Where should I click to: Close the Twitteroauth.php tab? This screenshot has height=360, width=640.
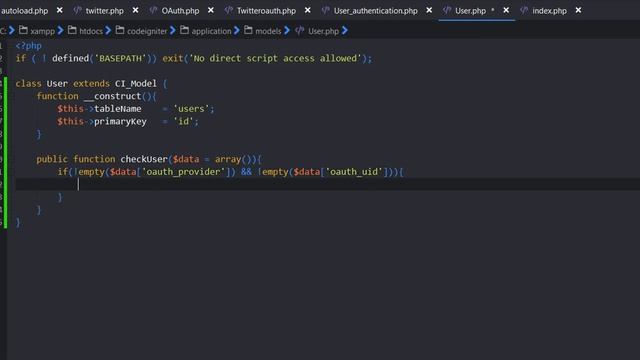[307, 10]
